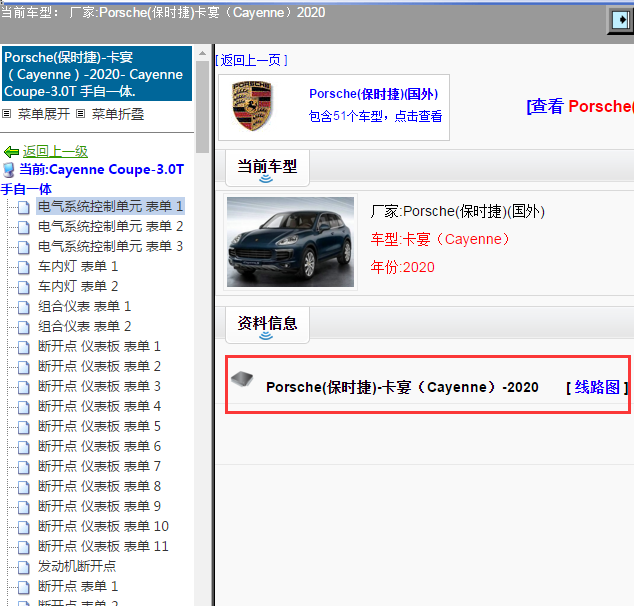The image size is (634, 606).
Task: Click the 当前:Cayenne Coupe-3.0T 手自一体 node
Action: (x=93, y=179)
